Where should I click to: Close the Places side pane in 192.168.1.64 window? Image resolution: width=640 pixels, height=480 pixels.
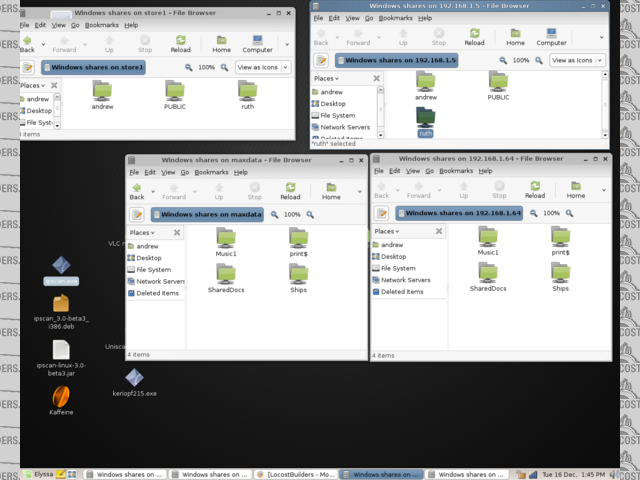tap(440, 231)
